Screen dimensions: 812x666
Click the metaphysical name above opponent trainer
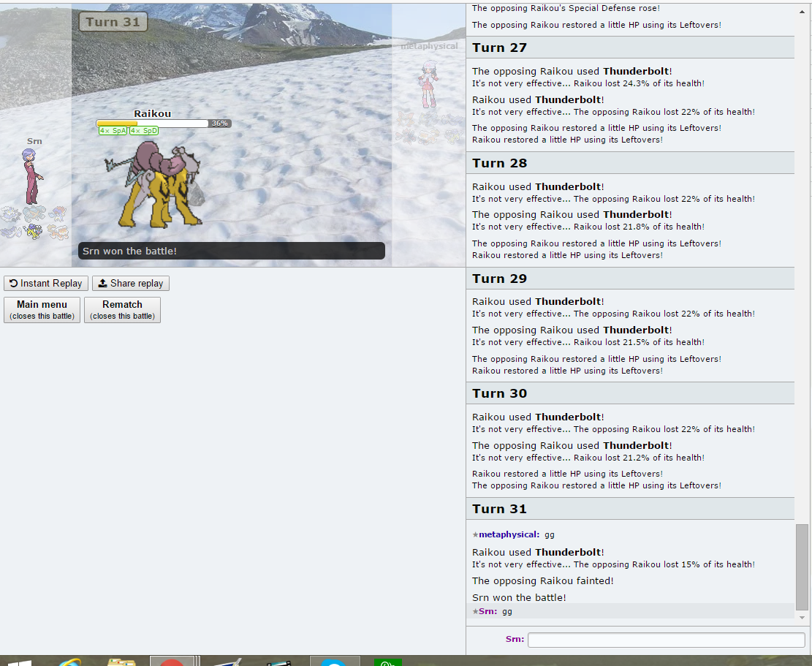pos(429,46)
